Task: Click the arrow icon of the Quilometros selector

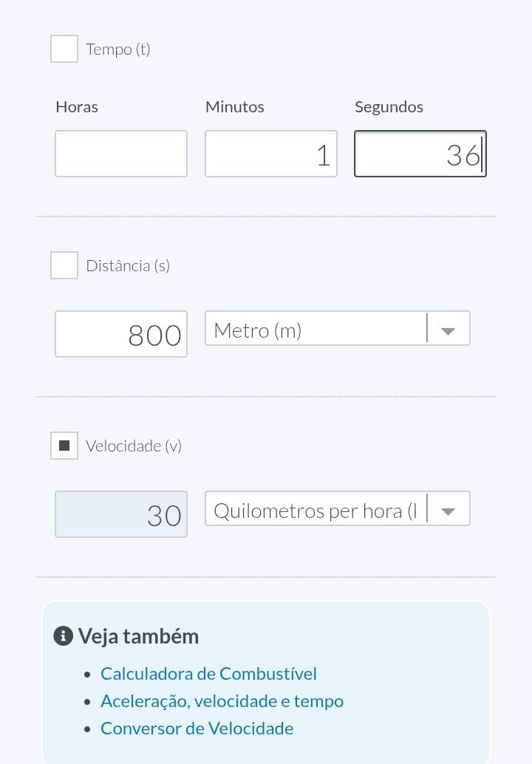Action: (448, 511)
